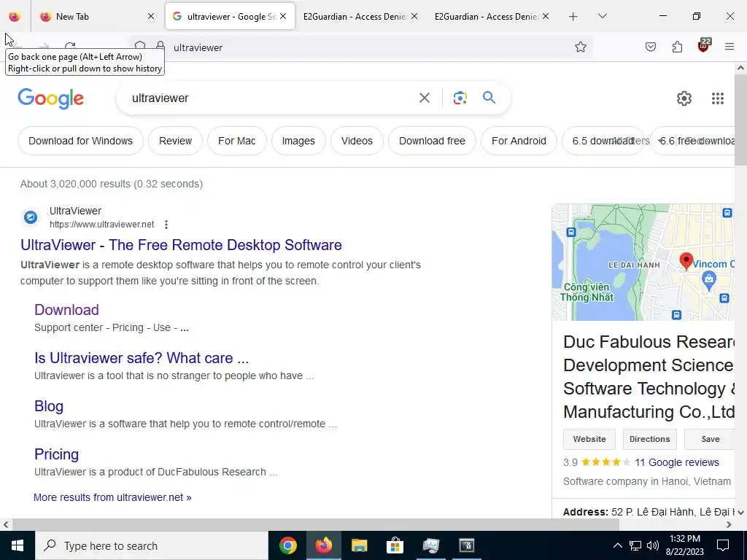Open the uBlock Origin extension icon
747x560 pixels.
[704, 46]
